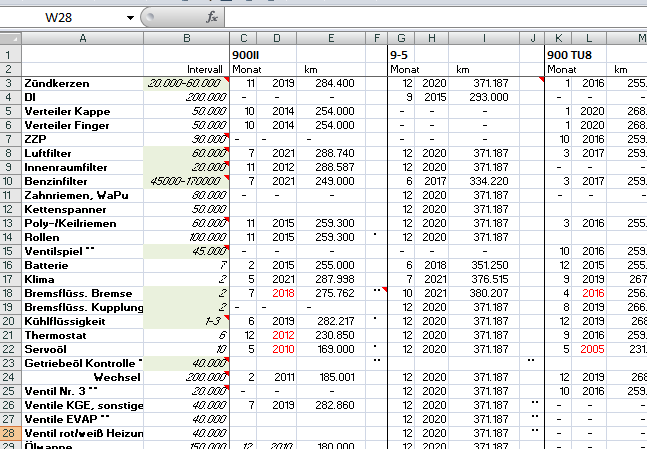Select the 'Ventil Nr. 3' cell
The image size is (647, 449).
(x=83, y=392)
